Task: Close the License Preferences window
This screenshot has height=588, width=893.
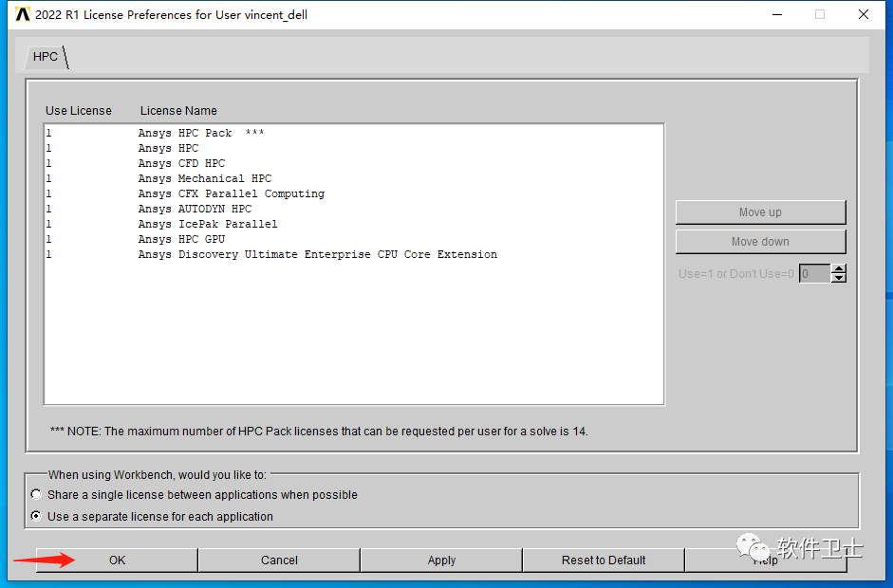Action: pyautogui.click(x=864, y=15)
